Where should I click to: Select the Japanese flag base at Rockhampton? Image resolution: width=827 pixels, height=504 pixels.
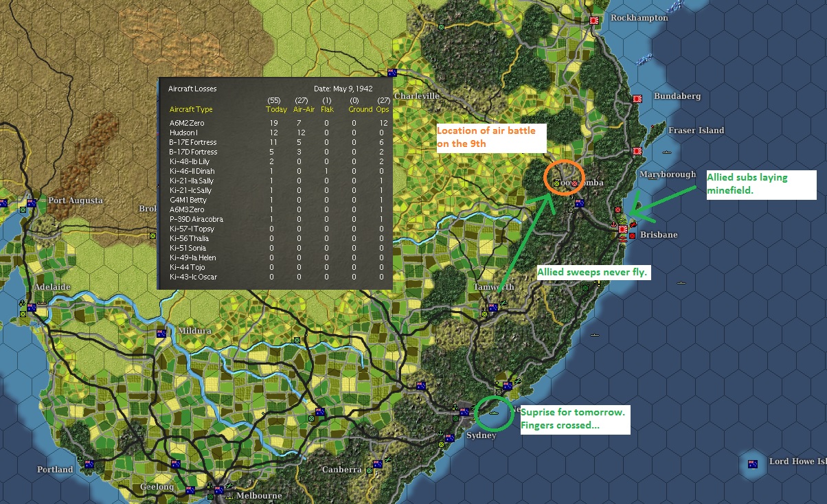pos(594,21)
